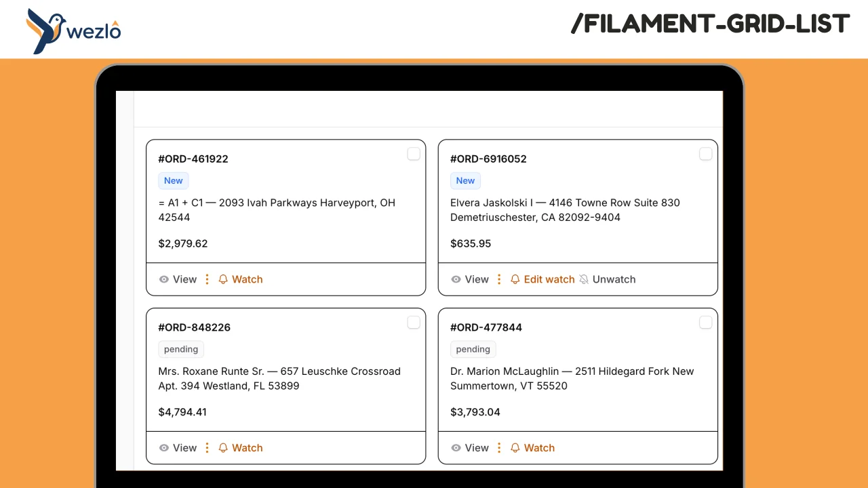Click the eye View icon on #ORD-477844
This screenshot has height=488, width=868.
click(456, 447)
